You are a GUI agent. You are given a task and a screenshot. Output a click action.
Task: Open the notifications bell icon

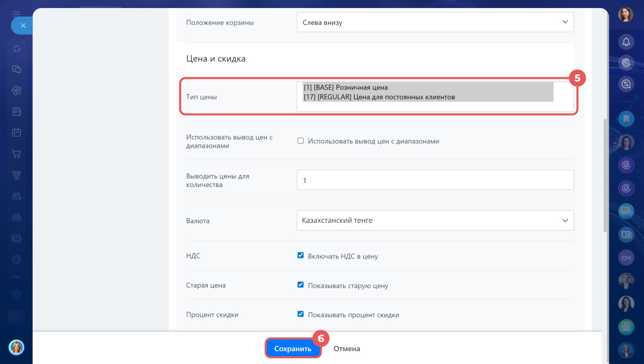coord(626,41)
